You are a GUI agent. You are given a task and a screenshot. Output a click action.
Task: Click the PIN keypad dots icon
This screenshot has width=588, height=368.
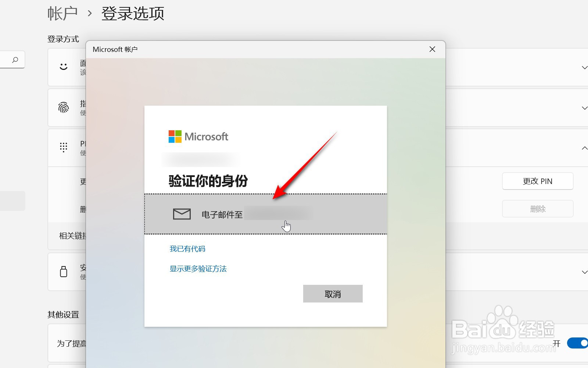tap(64, 147)
